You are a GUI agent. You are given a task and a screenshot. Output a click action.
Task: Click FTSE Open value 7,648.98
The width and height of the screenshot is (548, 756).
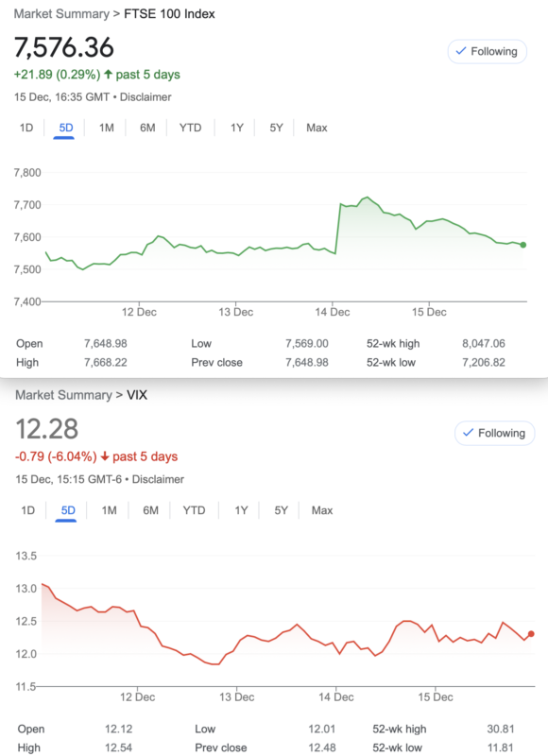[106, 344]
